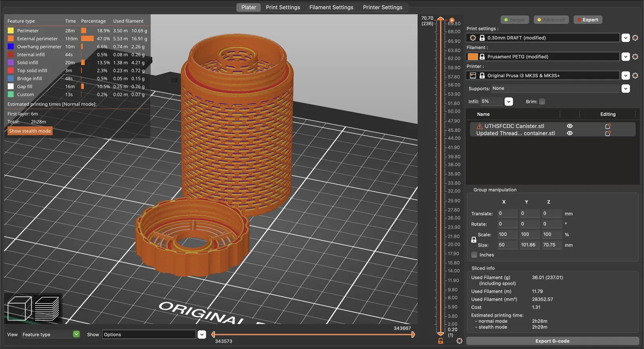This screenshot has height=349, width=644.
Task: Enable the Brim checkbox
Action: point(542,102)
